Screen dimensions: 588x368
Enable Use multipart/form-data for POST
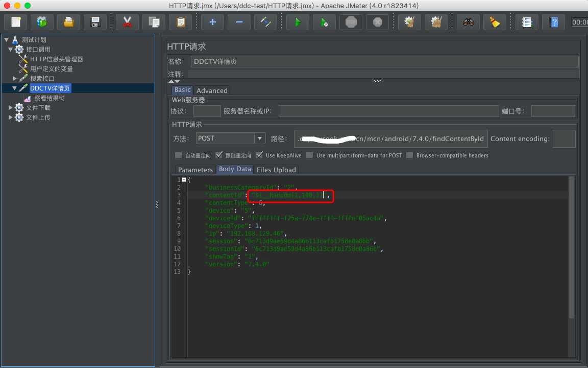309,155
